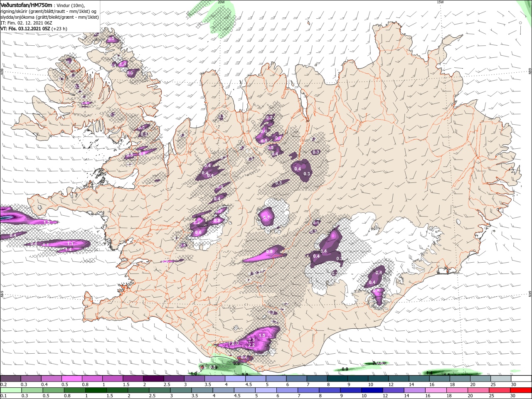Viewport: 532px width, 399px height.
Task: Click the 20W longitude label
Action: point(221,2)
